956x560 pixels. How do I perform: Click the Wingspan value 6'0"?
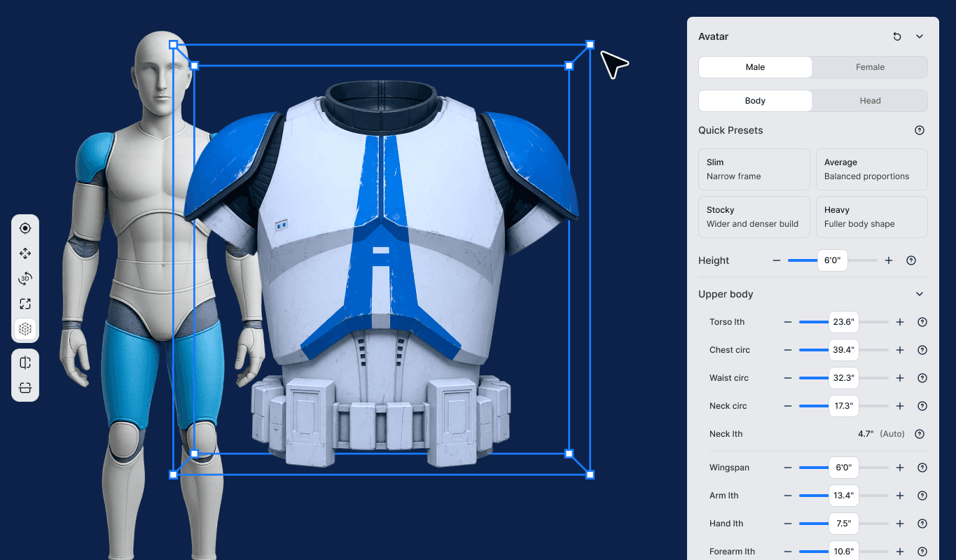[843, 468]
